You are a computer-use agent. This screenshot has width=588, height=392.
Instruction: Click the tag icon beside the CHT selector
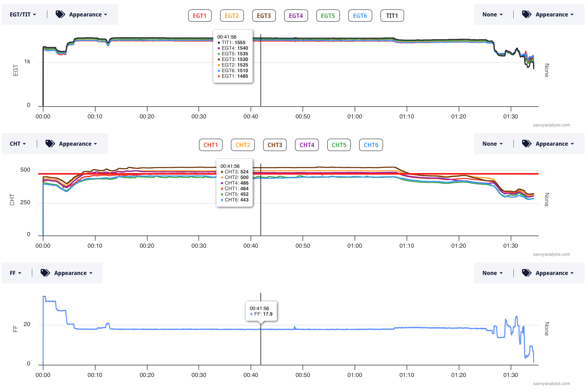(x=50, y=144)
